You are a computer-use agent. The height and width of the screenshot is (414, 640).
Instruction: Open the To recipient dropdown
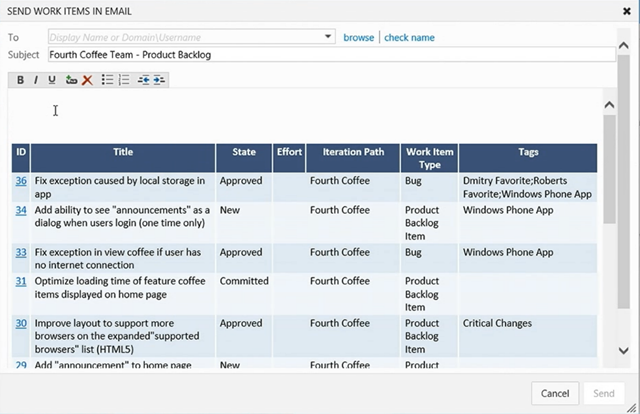click(328, 37)
